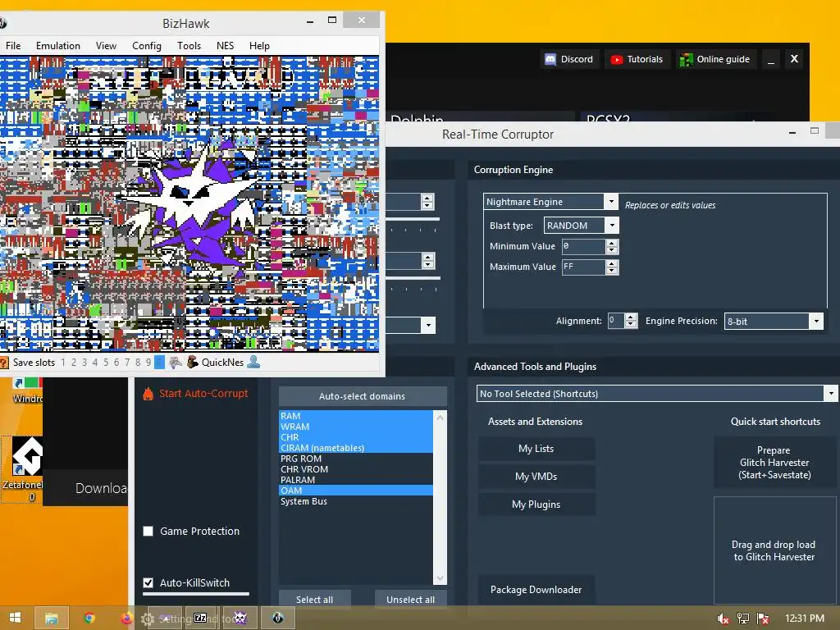Select the PRG ROM domain
The width and height of the screenshot is (840, 630).
[x=356, y=459]
